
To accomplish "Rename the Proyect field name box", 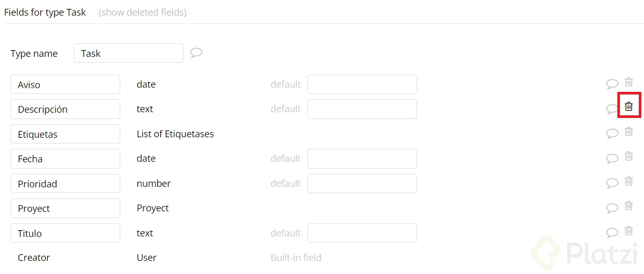I will click(x=65, y=208).
